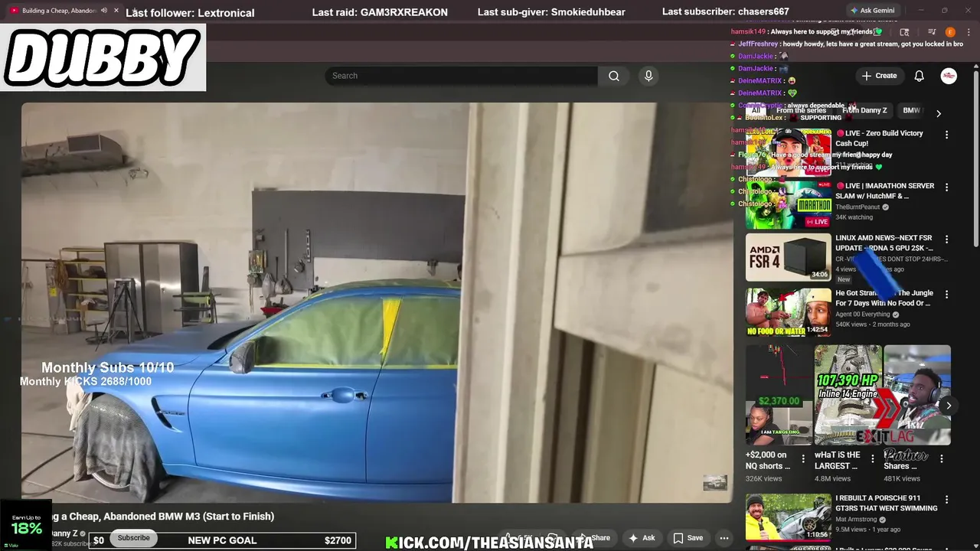980x551 pixels.
Task: Open the 107,390 HP engine short
Action: [848, 395]
